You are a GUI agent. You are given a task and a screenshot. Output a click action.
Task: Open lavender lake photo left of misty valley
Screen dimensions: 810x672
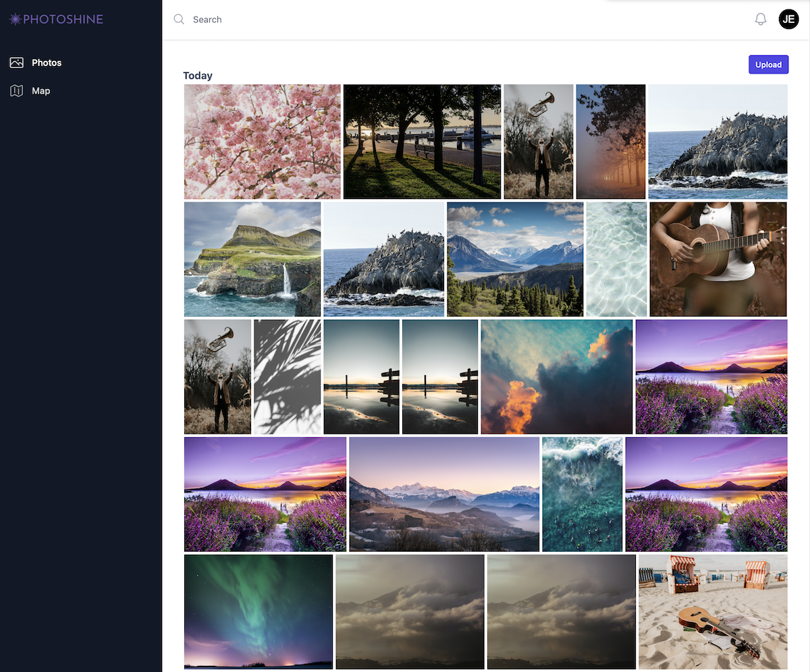coord(265,495)
